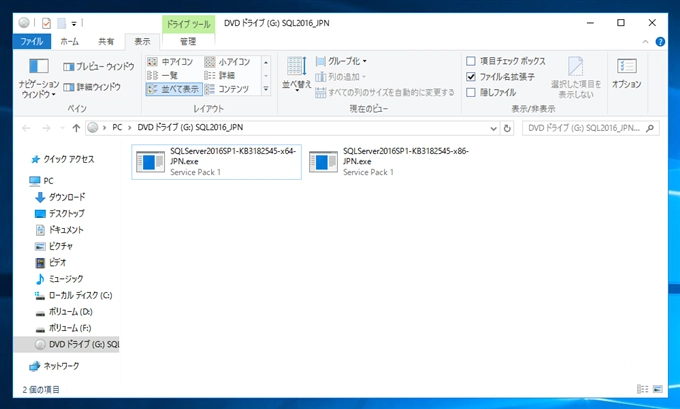The image size is (680, 409).
Task: Switch to View (表示) ribbon tab
Action: click(142, 42)
